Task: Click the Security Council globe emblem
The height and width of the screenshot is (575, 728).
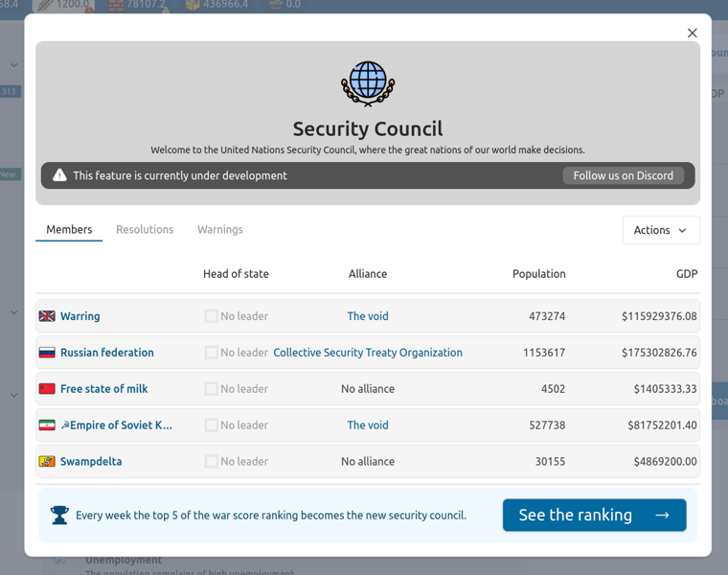Action: pyautogui.click(x=368, y=83)
